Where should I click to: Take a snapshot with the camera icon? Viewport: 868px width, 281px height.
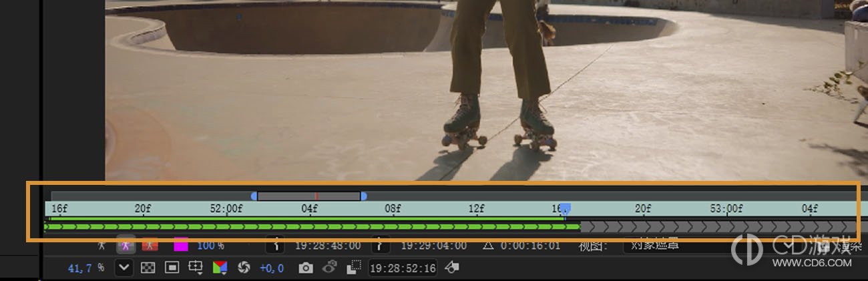[x=305, y=268]
